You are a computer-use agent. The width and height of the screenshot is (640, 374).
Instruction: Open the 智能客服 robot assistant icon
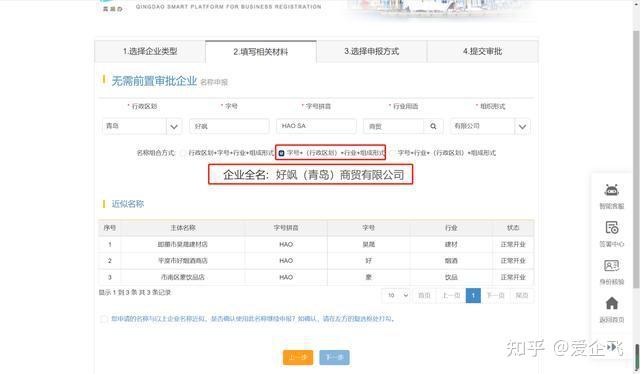coord(611,190)
